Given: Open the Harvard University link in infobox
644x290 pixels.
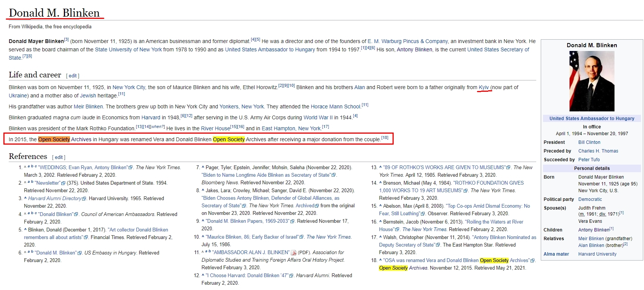Looking at the screenshot, I should (x=597, y=254).
